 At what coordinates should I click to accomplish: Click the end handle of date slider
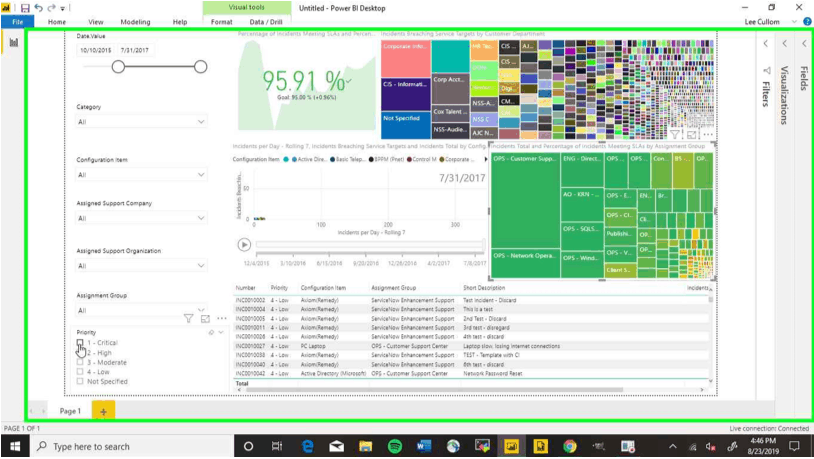point(200,66)
